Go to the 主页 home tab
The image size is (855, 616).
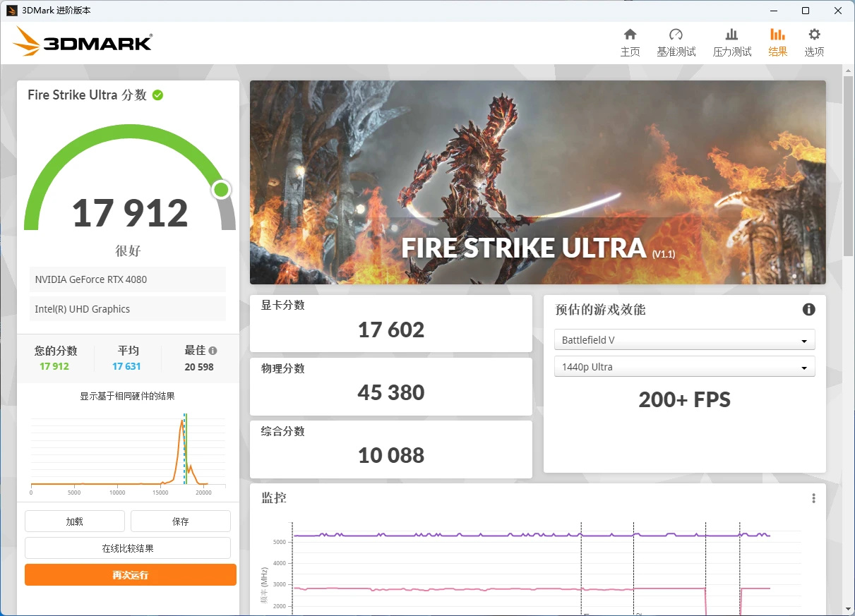(x=630, y=42)
